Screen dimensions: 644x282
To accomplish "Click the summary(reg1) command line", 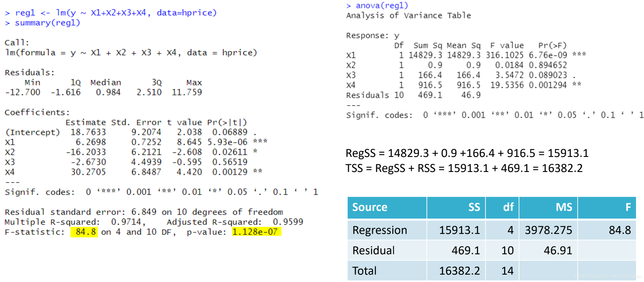I will 43,23.
